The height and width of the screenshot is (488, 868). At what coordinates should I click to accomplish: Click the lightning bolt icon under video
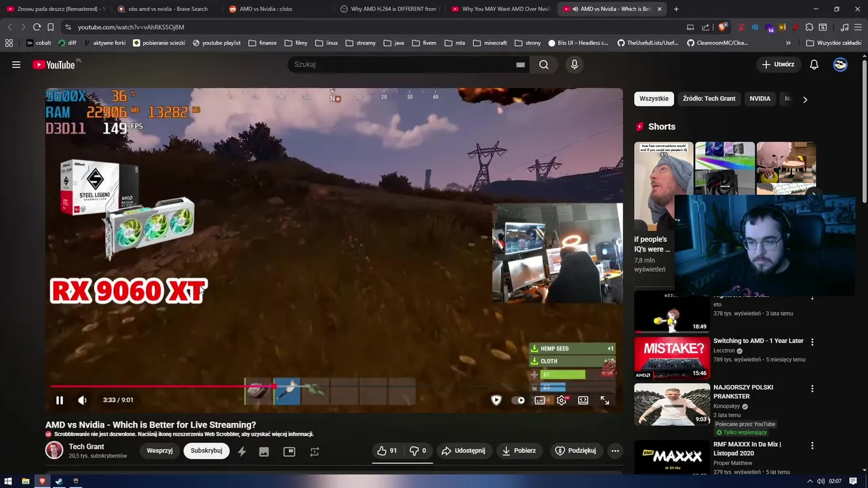(x=241, y=451)
